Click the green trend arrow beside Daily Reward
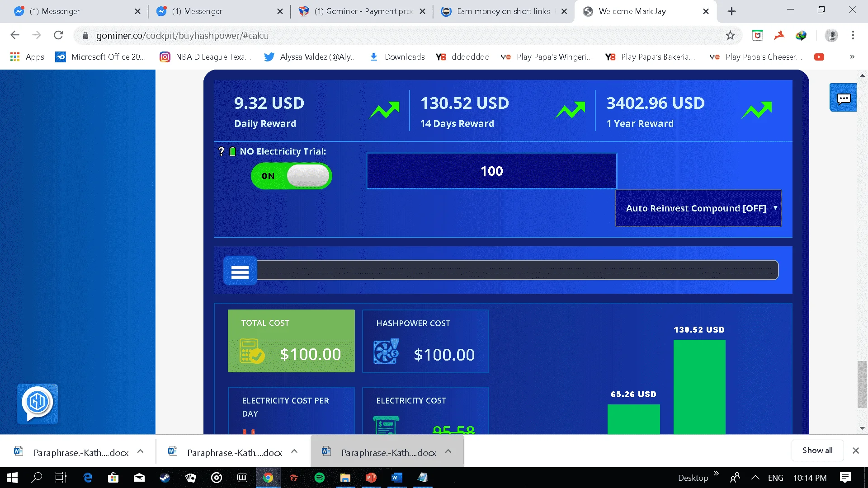The image size is (868, 488). tap(384, 110)
